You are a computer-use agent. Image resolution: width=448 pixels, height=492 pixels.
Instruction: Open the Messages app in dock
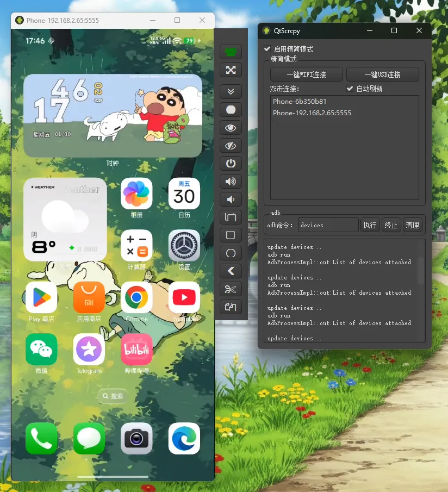pos(89,438)
